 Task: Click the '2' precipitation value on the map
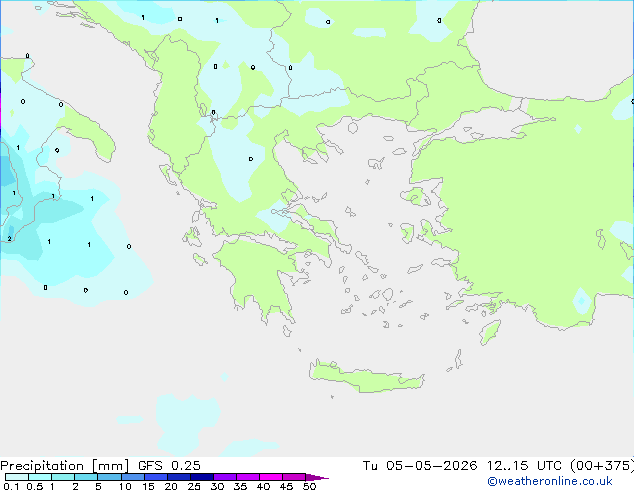coord(9,239)
